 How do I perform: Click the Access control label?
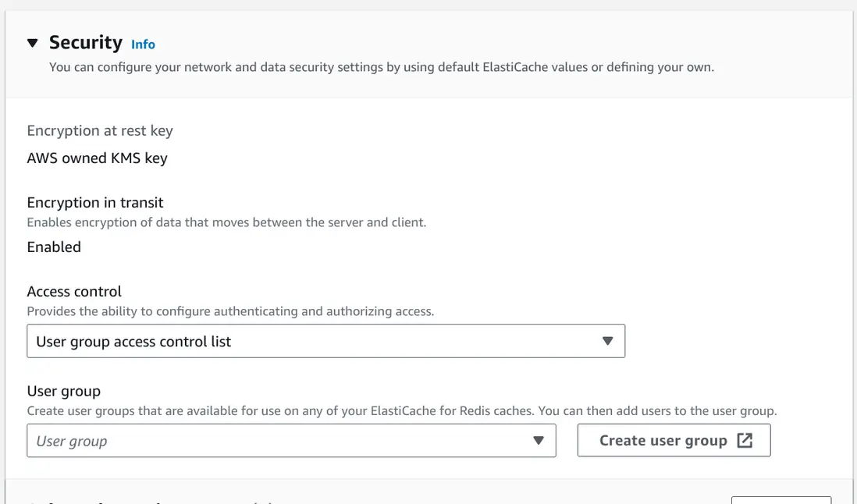tap(74, 292)
